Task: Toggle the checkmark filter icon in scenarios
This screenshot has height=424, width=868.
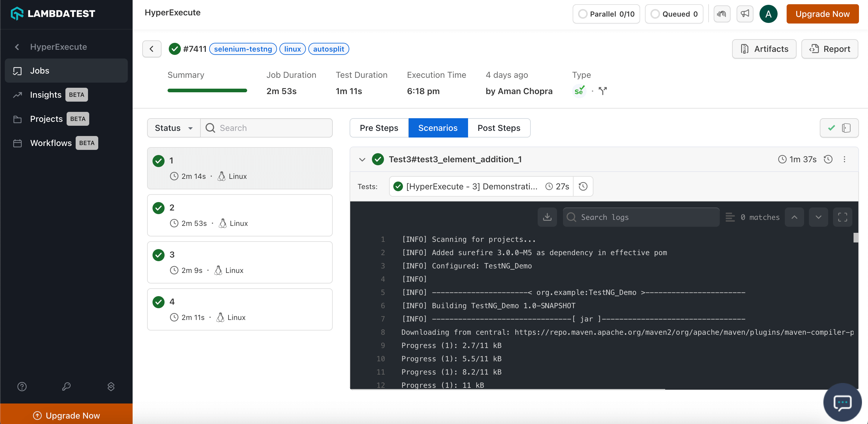Action: (x=832, y=128)
